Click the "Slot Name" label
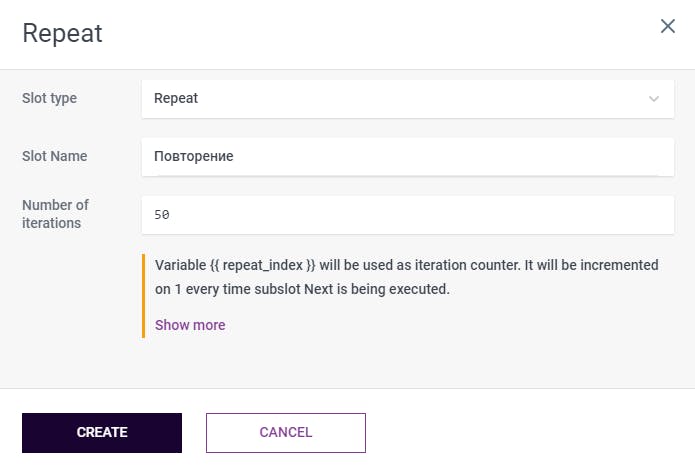This screenshot has width=695, height=470. click(x=54, y=156)
